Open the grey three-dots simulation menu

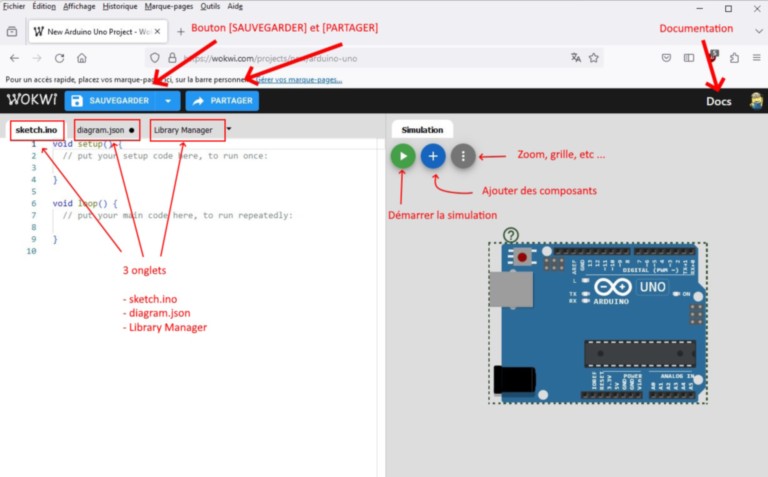click(x=463, y=156)
